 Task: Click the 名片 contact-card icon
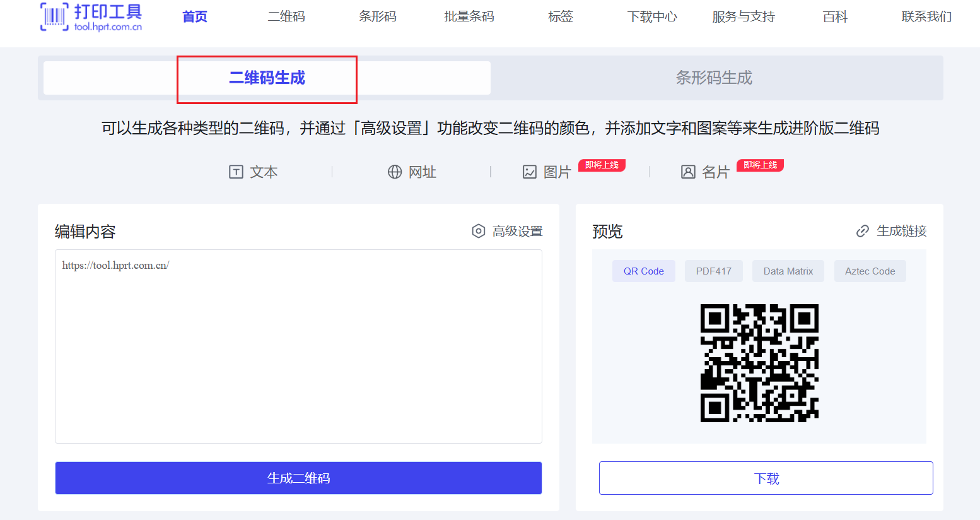(688, 172)
